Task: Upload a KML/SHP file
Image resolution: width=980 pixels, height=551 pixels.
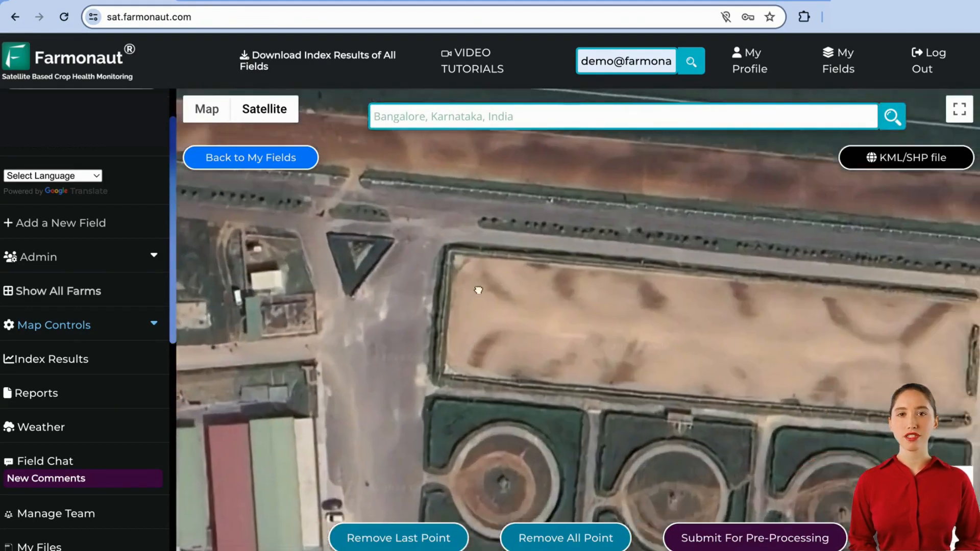Action: pos(906,158)
